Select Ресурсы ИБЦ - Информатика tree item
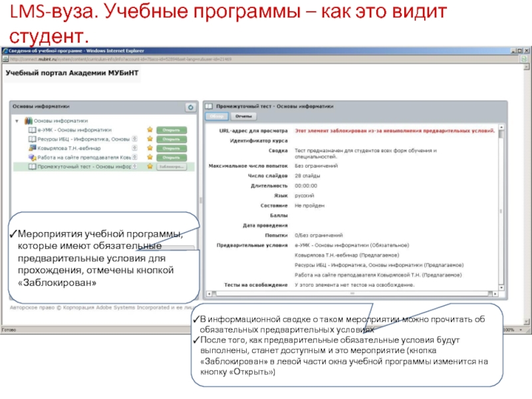 pyautogui.click(x=84, y=139)
